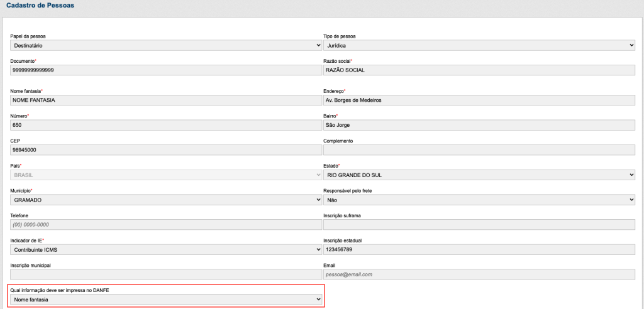Expand the Tipo de pessoa dropdown
This screenshot has height=309, width=644.
pos(479,45)
